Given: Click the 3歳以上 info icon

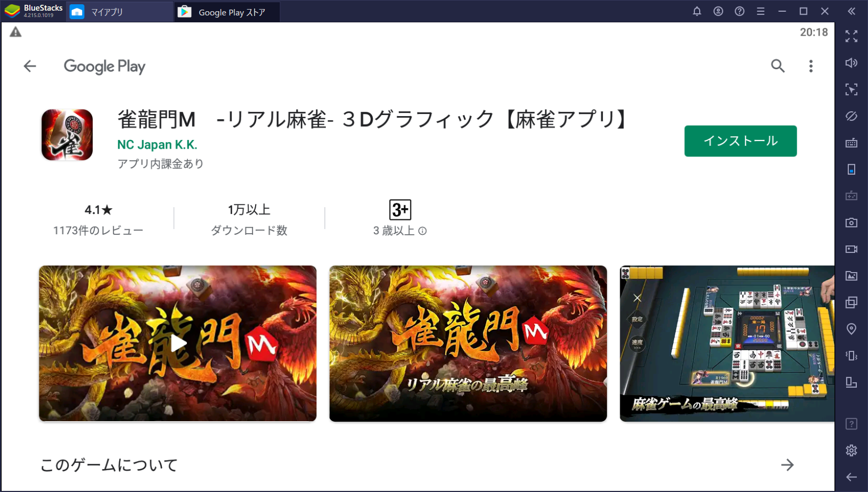Looking at the screenshot, I should point(422,231).
